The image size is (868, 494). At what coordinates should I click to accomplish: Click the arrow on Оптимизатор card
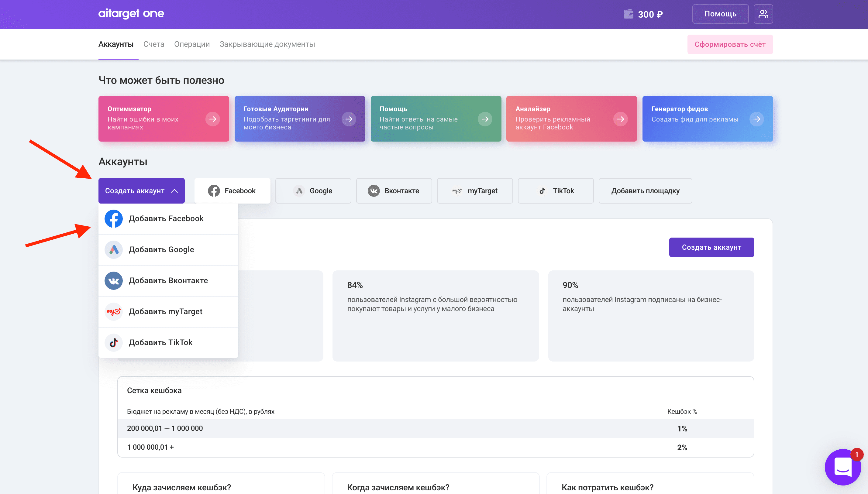click(x=213, y=119)
